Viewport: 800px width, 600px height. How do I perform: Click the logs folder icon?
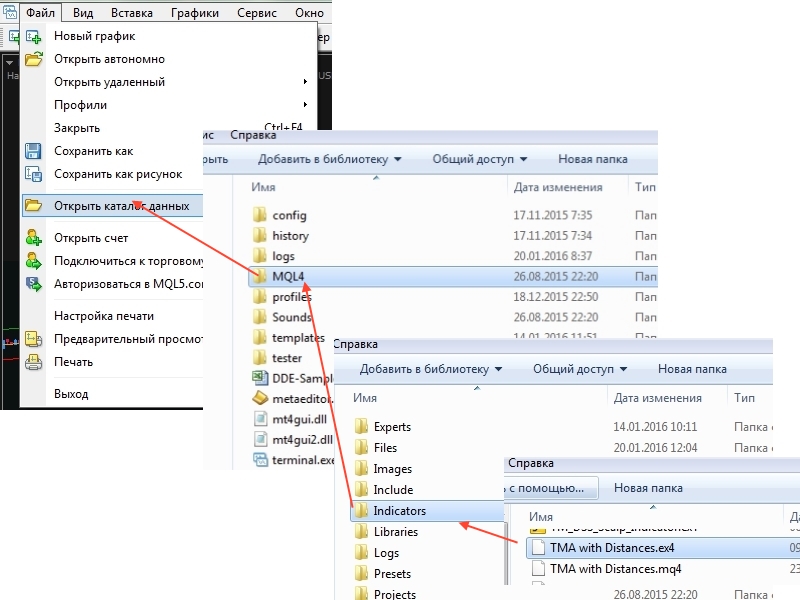tap(260, 256)
